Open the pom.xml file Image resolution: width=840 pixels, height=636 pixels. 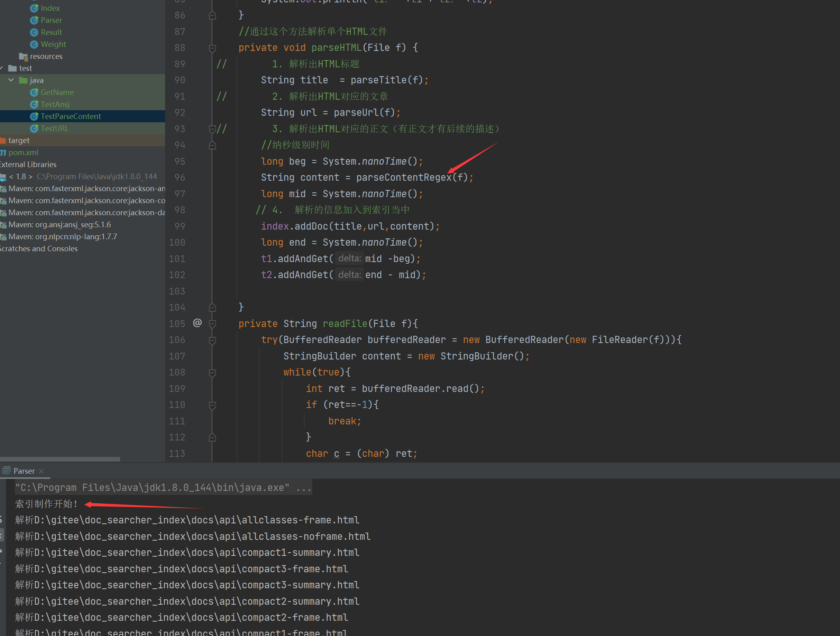(x=23, y=152)
